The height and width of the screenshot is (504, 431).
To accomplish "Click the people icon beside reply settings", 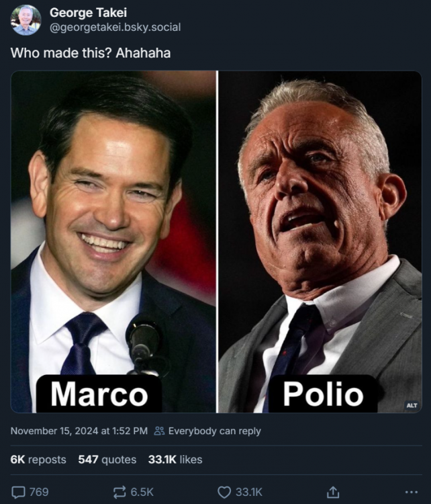I will (x=159, y=431).
